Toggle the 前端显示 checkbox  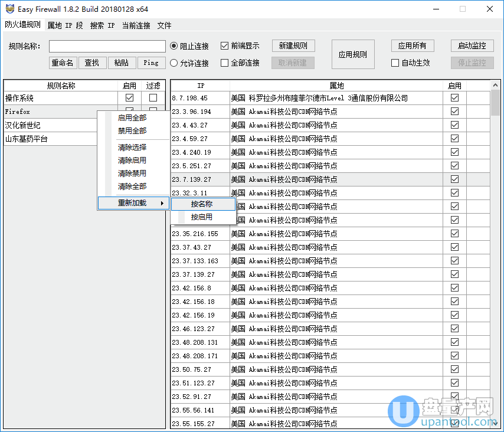(224, 46)
